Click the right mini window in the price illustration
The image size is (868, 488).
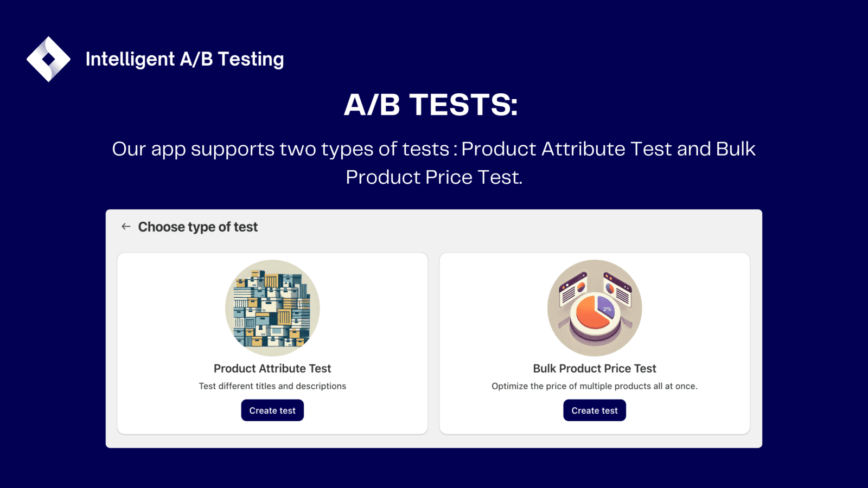tap(617, 287)
